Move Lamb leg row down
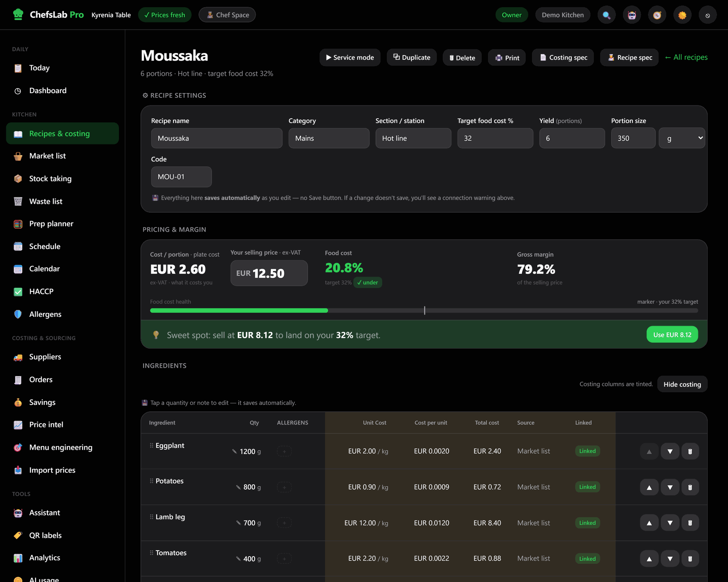 670,523
